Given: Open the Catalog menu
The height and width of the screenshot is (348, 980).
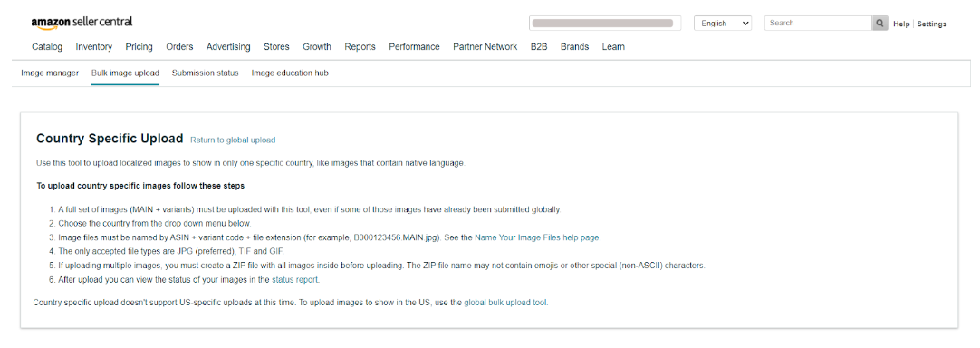Looking at the screenshot, I should [47, 47].
